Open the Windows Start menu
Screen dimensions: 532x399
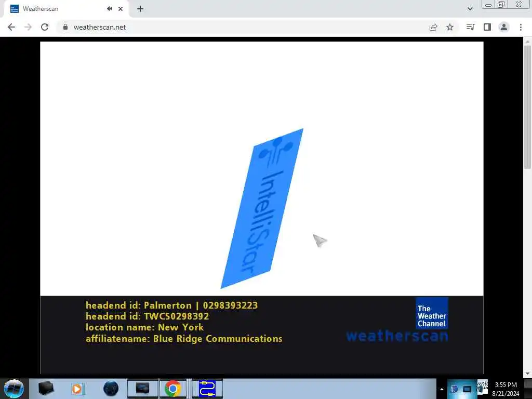[14, 389]
